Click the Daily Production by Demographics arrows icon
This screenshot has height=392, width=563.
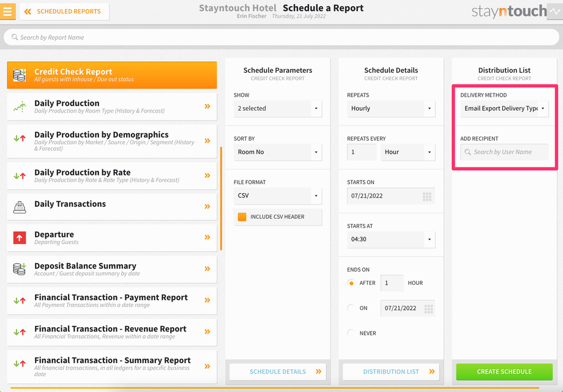point(20,138)
